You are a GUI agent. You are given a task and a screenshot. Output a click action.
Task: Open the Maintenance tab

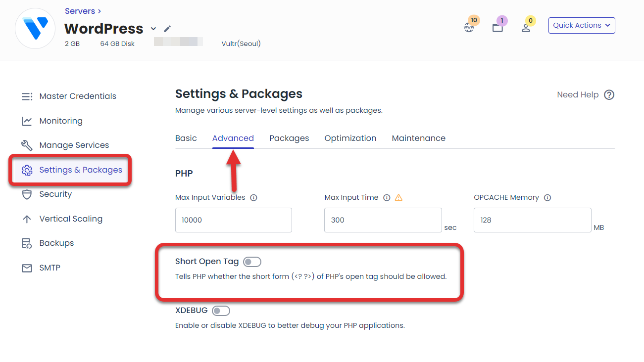[x=419, y=138]
